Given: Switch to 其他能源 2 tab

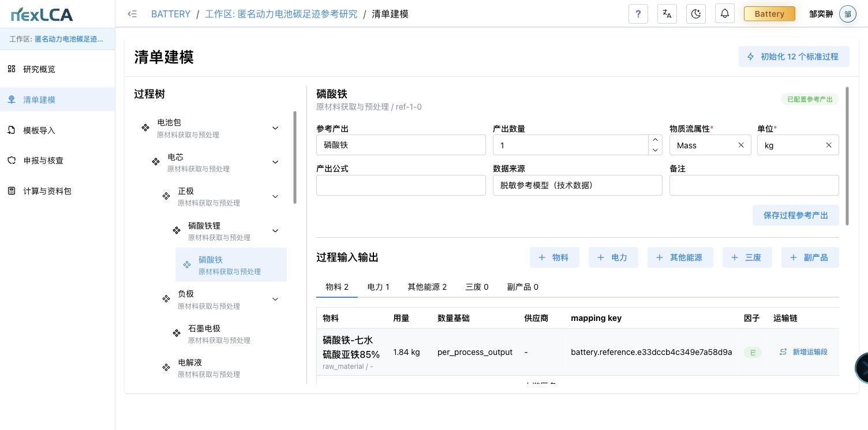Looking at the screenshot, I should (427, 287).
